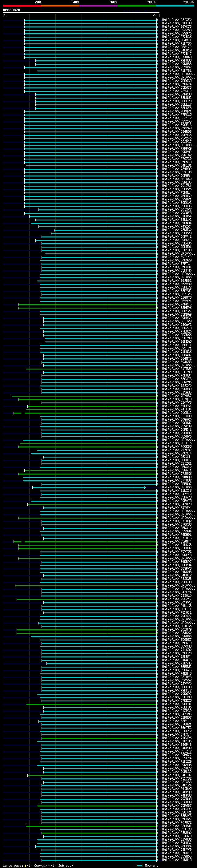Select label UniRef100_Q13AQ5
The image size is (197, 868).
177,392
